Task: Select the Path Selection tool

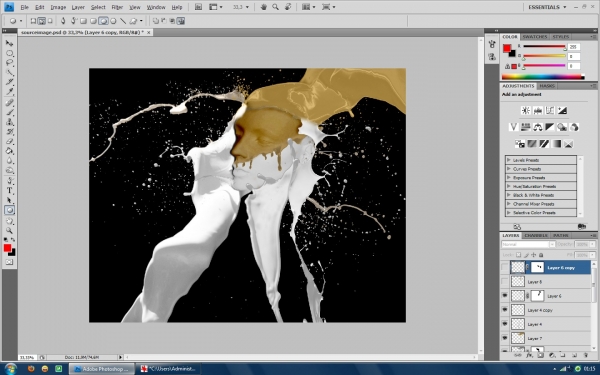Action: point(9,200)
